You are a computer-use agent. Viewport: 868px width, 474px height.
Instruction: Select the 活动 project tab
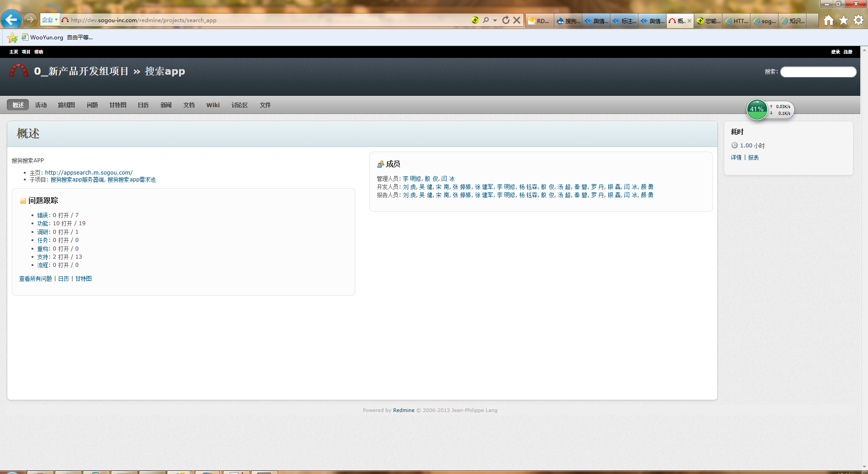(41, 105)
